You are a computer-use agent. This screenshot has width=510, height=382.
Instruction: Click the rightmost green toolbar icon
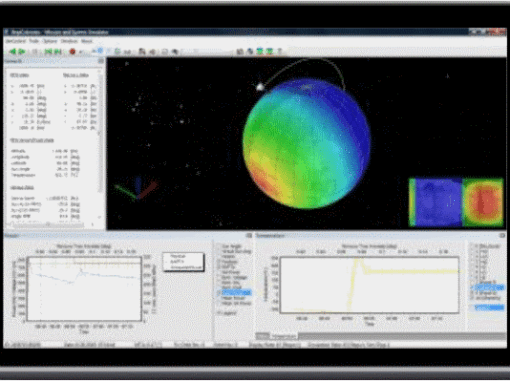coord(269,51)
